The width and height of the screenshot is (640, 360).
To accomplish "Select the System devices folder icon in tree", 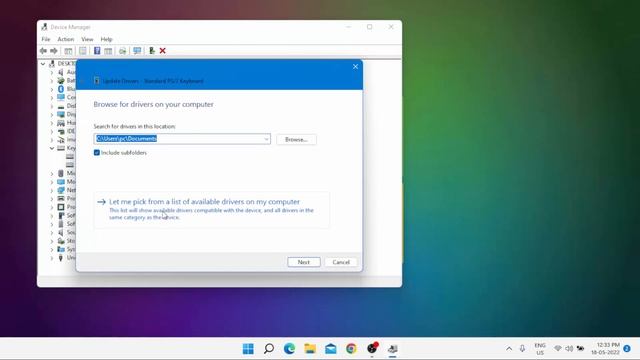I will 61,249.
